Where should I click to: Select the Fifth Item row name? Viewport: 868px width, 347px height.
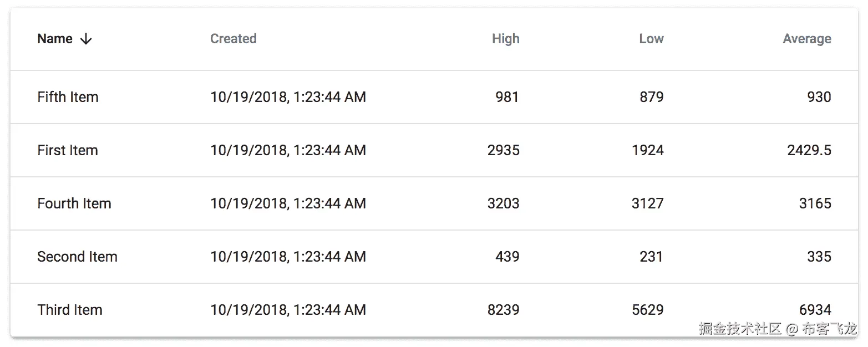tap(68, 97)
